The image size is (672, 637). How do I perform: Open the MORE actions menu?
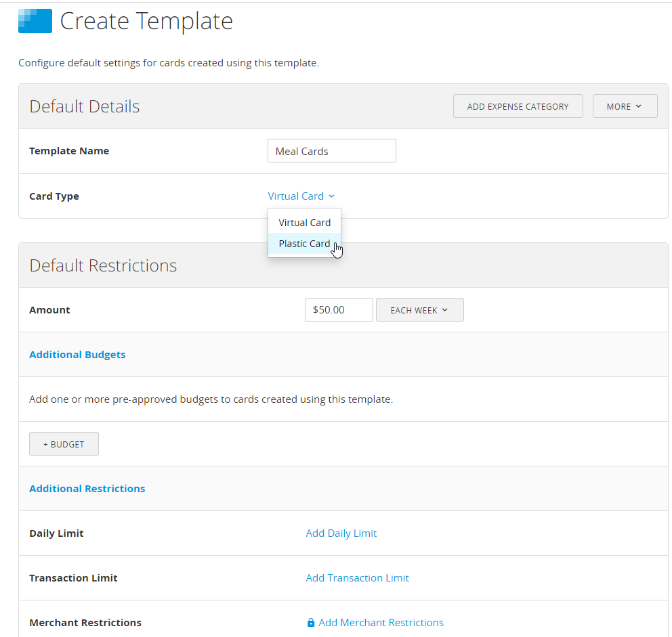(624, 106)
